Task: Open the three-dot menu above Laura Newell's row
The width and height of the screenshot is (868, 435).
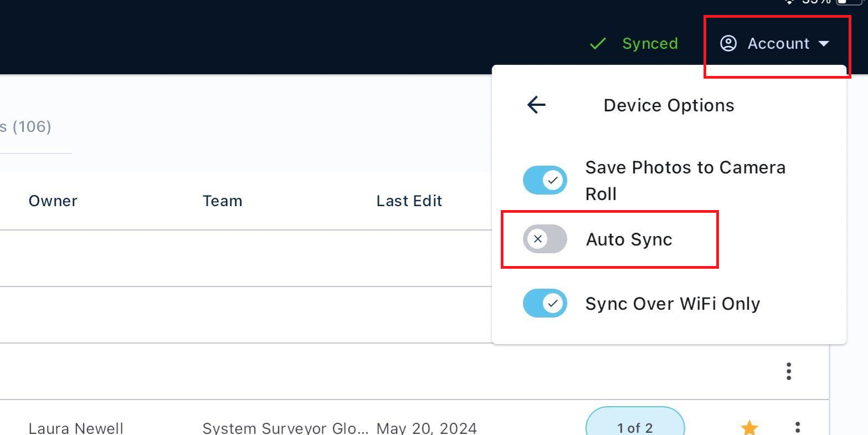Action: (789, 371)
